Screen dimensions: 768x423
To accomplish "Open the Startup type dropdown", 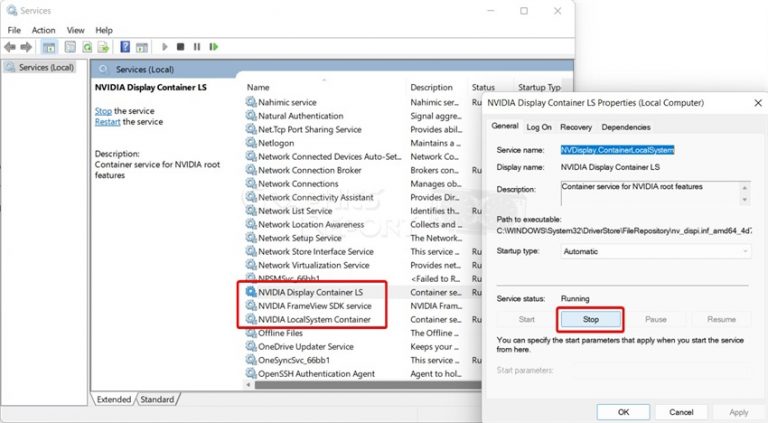I will tap(655, 251).
